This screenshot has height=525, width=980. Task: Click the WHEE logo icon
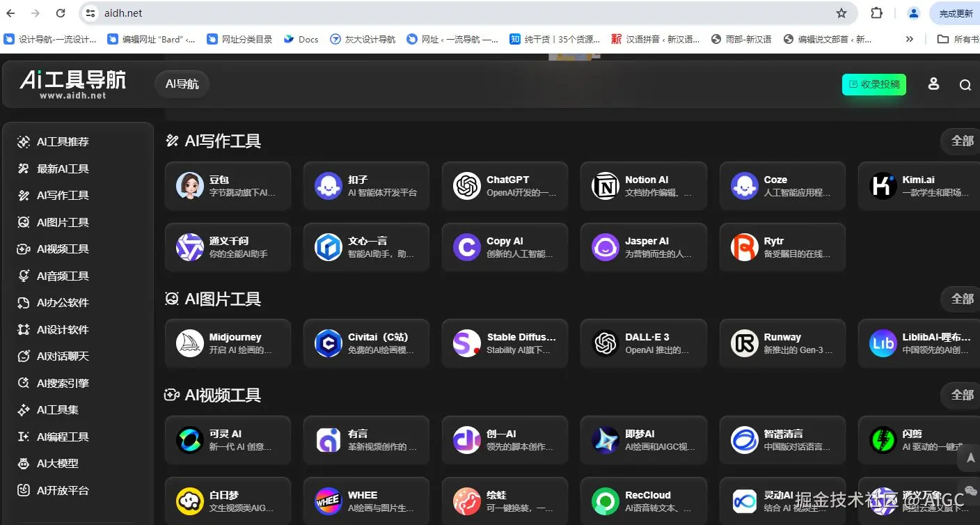328,501
